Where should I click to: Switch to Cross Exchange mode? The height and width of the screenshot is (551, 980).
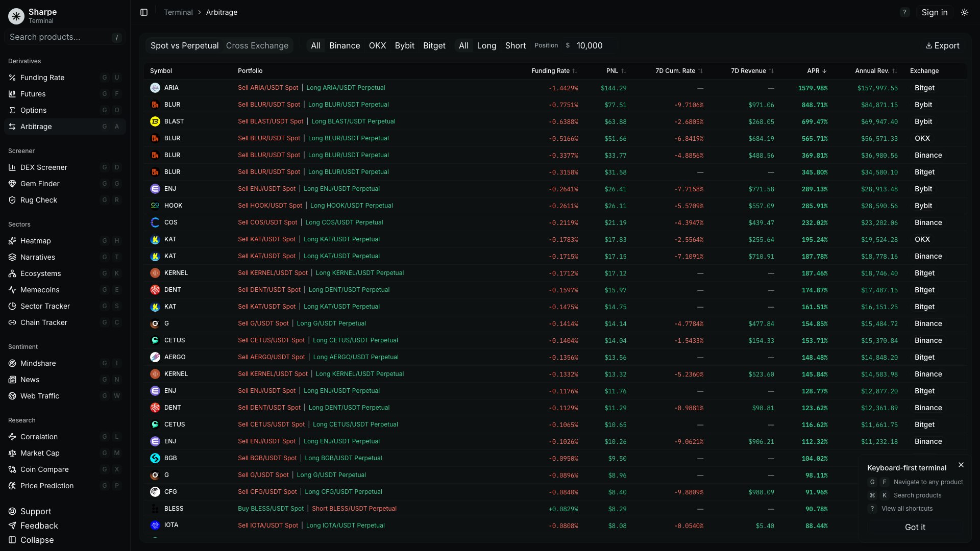tap(257, 45)
